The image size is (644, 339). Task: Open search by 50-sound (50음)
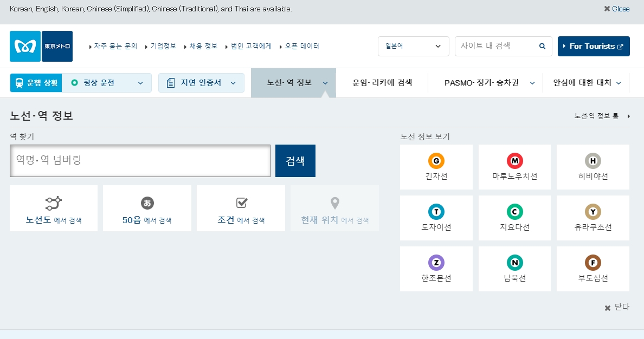click(147, 208)
